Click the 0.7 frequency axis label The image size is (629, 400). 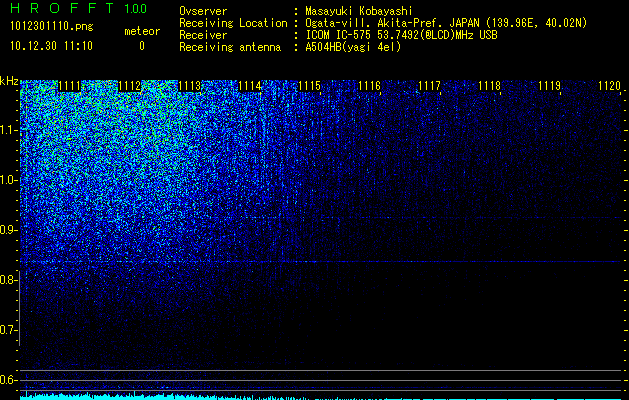coord(8,330)
